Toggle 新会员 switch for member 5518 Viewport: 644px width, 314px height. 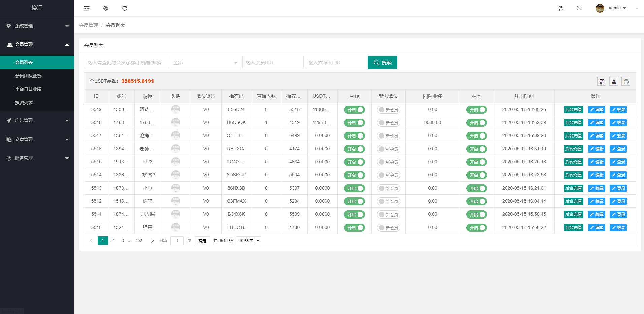(x=388, y=123)
